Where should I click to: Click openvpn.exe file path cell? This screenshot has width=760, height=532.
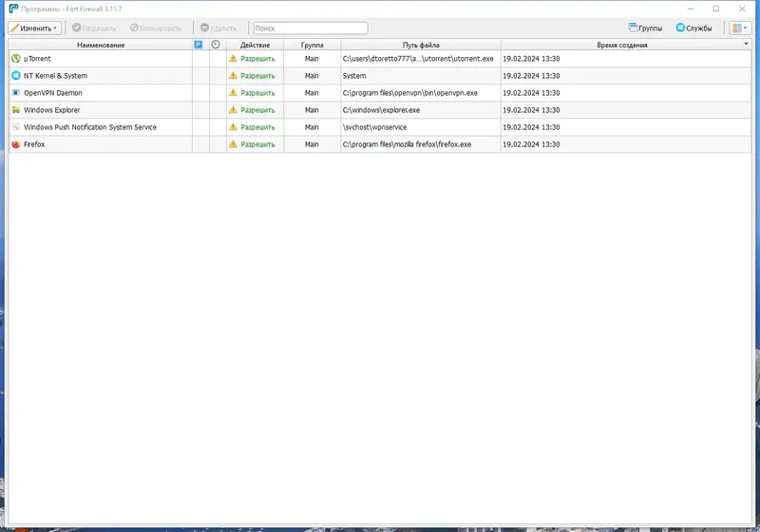tap(421, 92)
